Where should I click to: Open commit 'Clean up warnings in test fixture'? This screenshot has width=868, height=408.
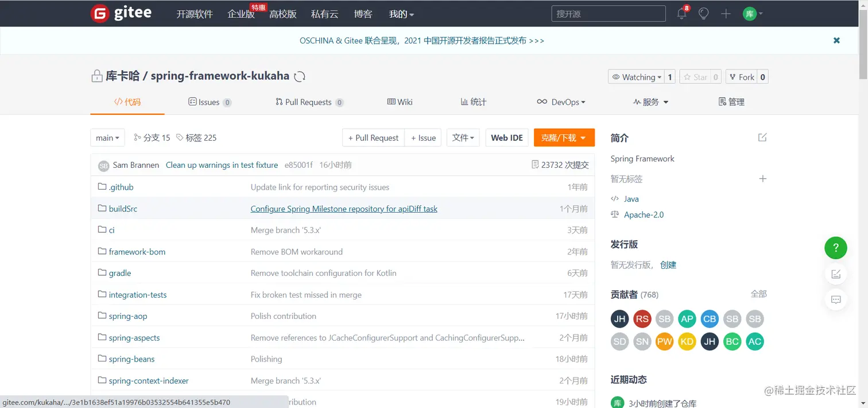pos(222,165)
